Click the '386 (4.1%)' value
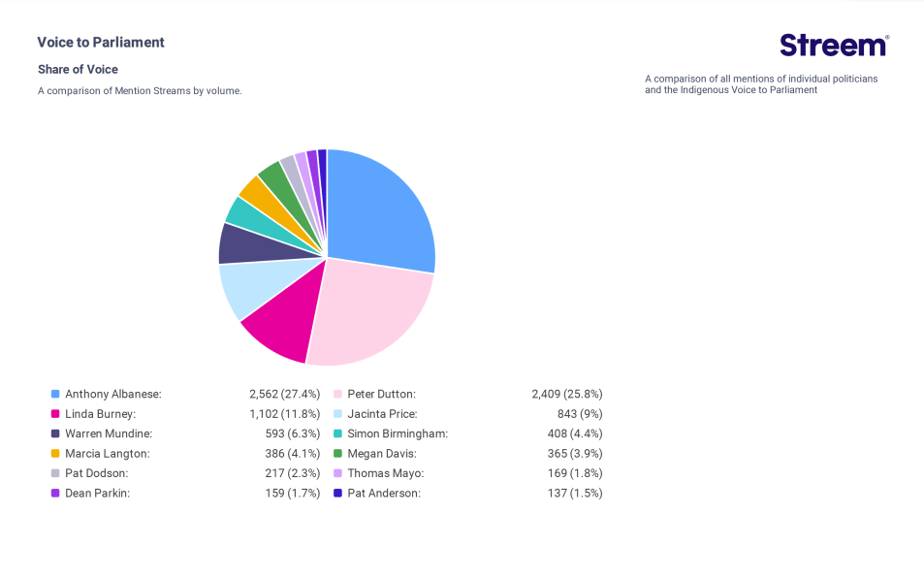The width and height of the screenshot is (924, 577). click(292, 453)
